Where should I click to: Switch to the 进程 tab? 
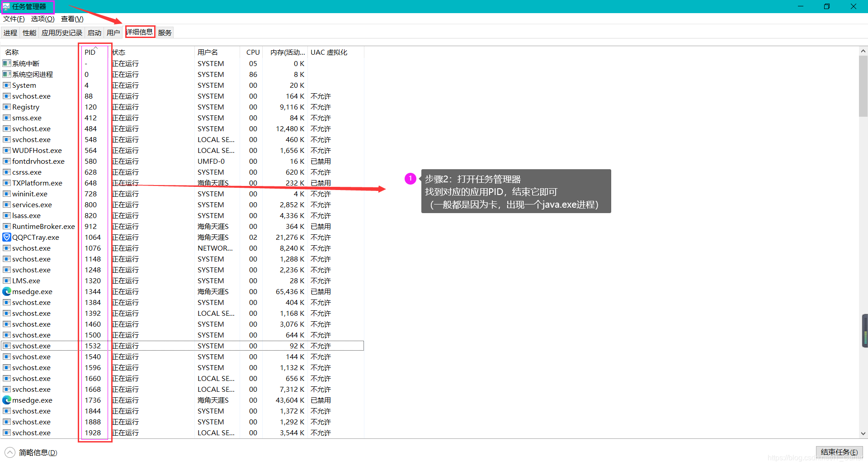coord(10,33)
